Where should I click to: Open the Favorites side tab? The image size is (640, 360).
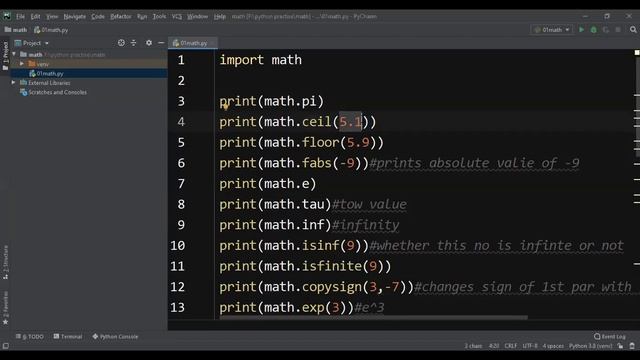tap(5, 308)
